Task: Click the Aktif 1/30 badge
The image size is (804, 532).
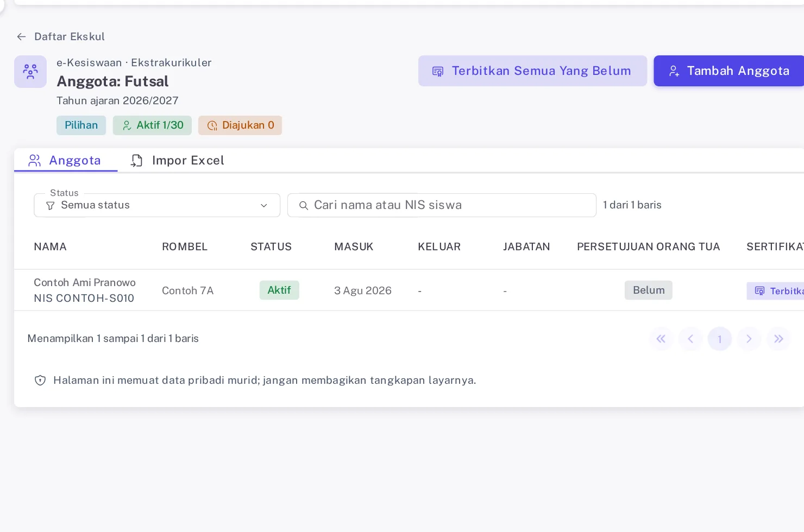Action: 153,125
